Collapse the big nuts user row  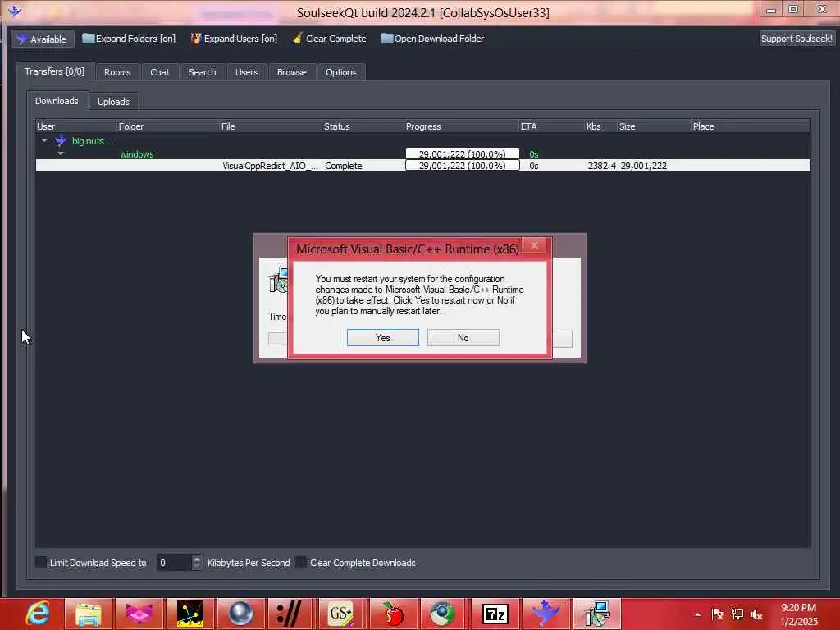click(x=44, y=140)
